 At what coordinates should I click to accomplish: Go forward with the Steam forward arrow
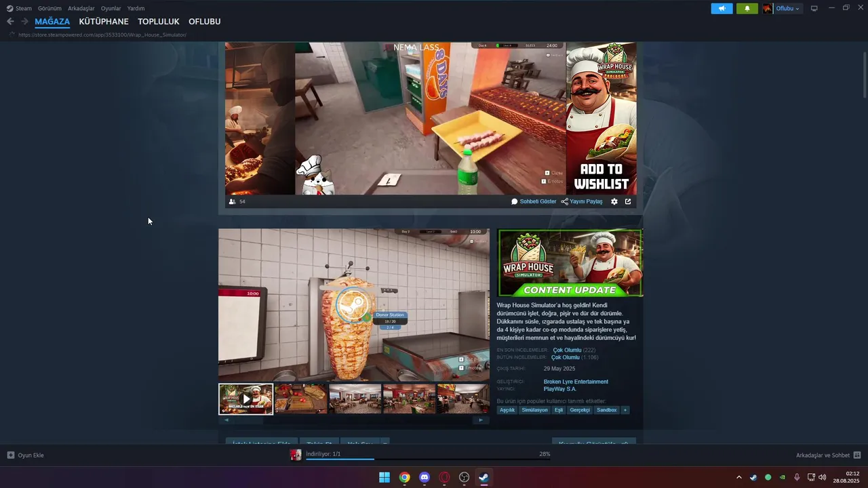[24, 22]
